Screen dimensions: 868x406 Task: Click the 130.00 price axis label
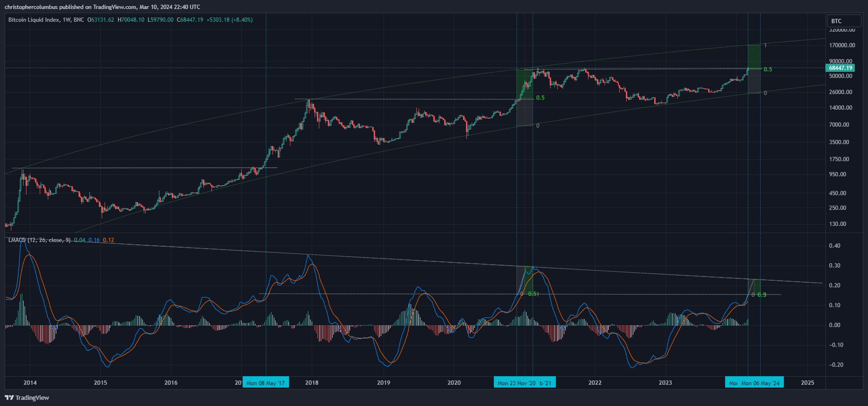837,224
